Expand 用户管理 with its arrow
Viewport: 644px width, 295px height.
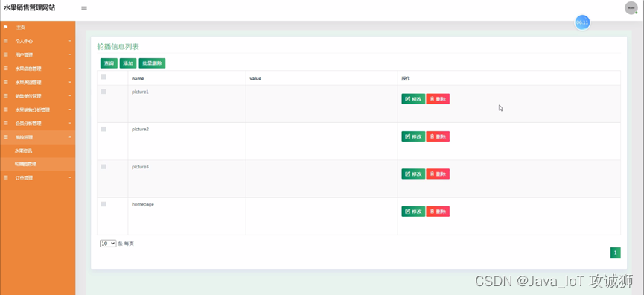tap(70, 54)
